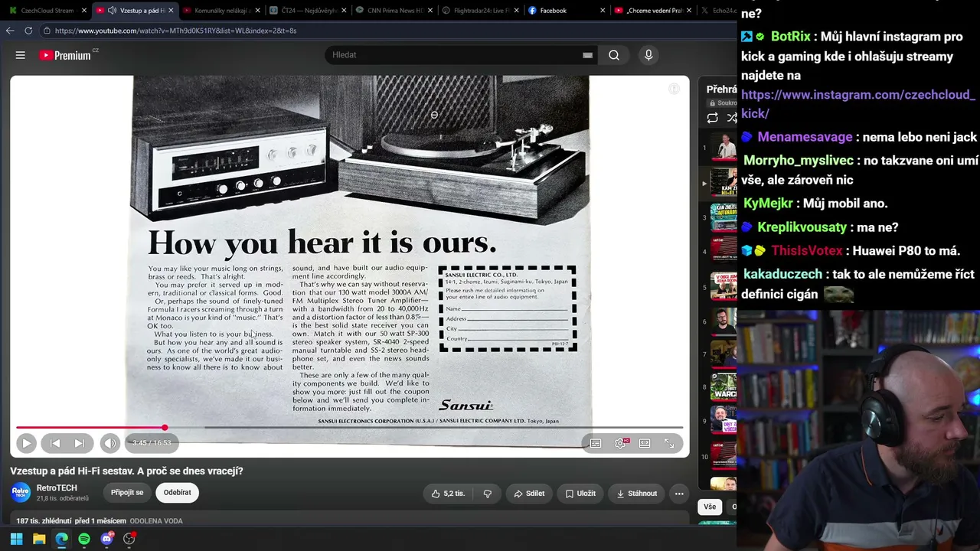Click the magnifier search button
Viewport: 980px width, 551px height.
click(x=614, y=55)
